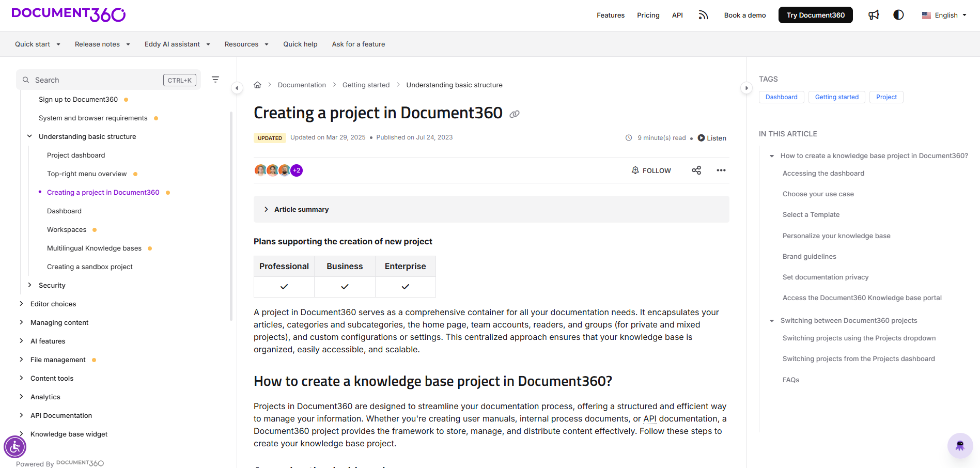The width and height of the screenshot is (980, 468).
Task: Expand the Security tree node
Action: point(29,285)
